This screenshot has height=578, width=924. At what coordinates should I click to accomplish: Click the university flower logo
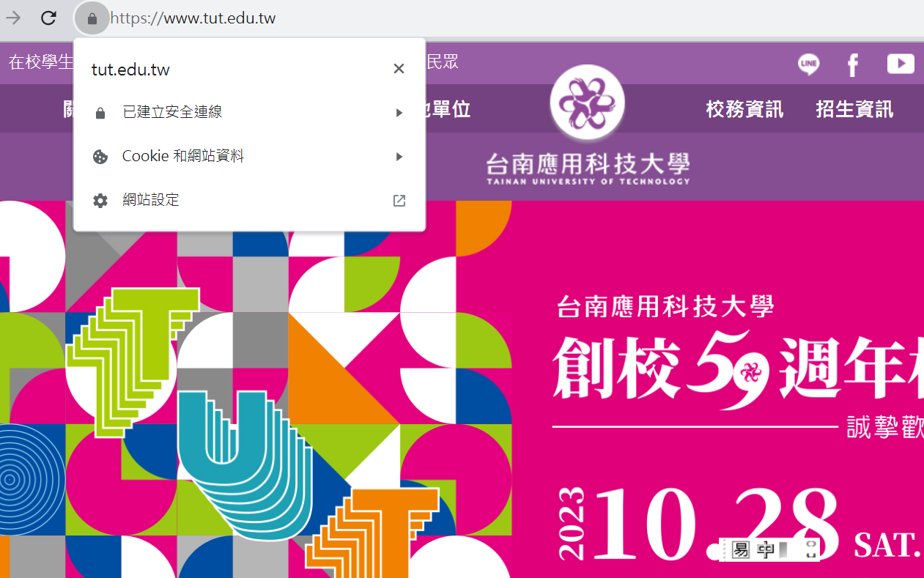point(587,103)
